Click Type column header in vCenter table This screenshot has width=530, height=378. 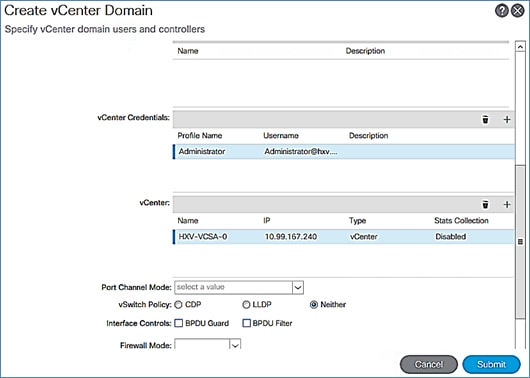click(357, 220)
